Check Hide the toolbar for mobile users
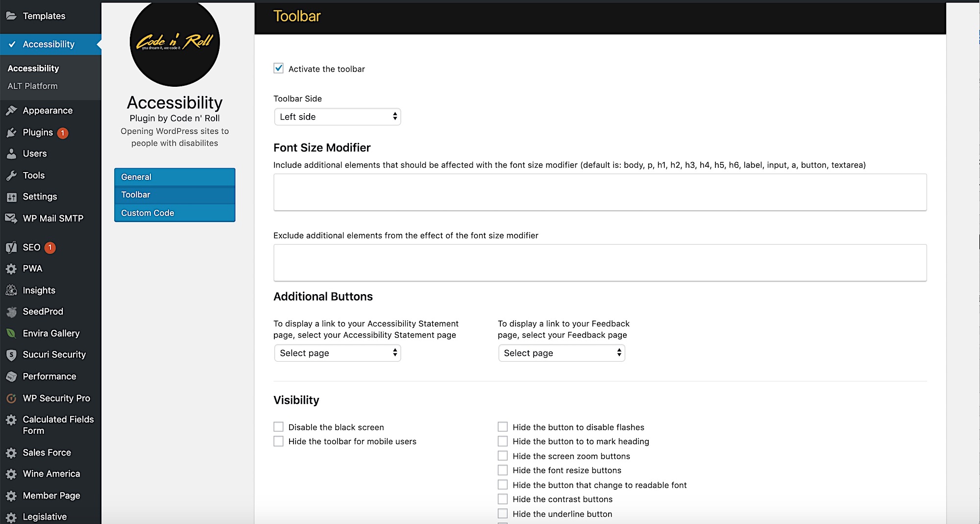Screen dimensions: 980x524 (x=278, y=441)
